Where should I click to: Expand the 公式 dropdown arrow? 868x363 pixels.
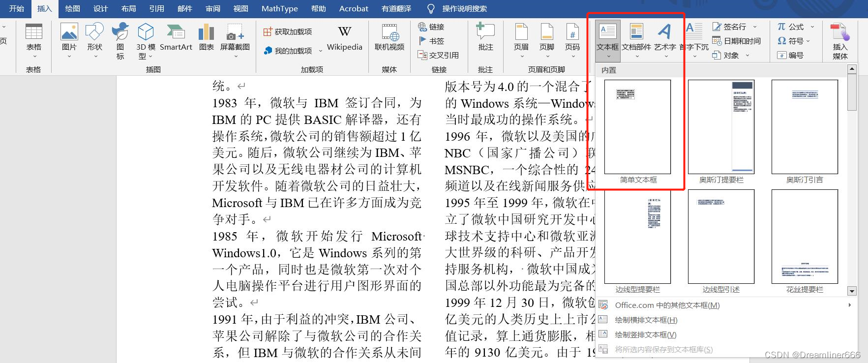pyautogui.click(x=812, y=27)
